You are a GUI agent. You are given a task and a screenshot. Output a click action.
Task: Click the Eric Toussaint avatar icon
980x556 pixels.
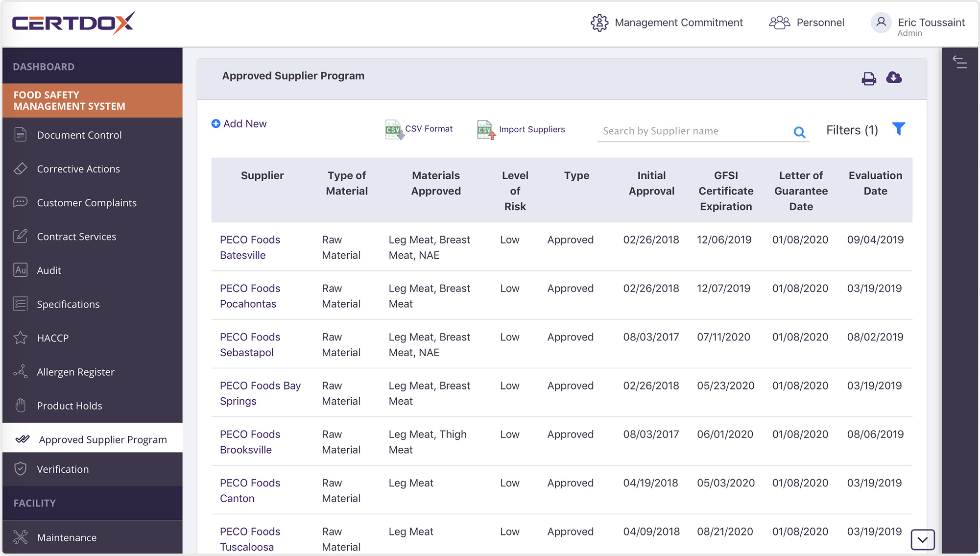point(881,23)
